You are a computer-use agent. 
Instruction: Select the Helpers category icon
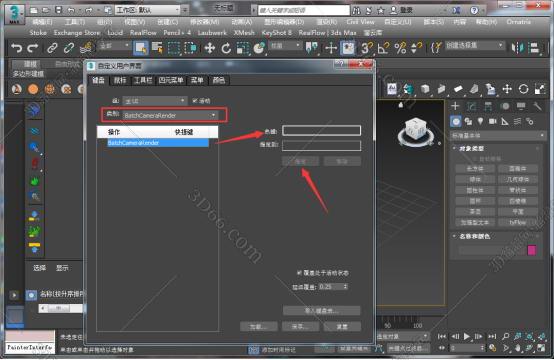(x=505, y=122)
